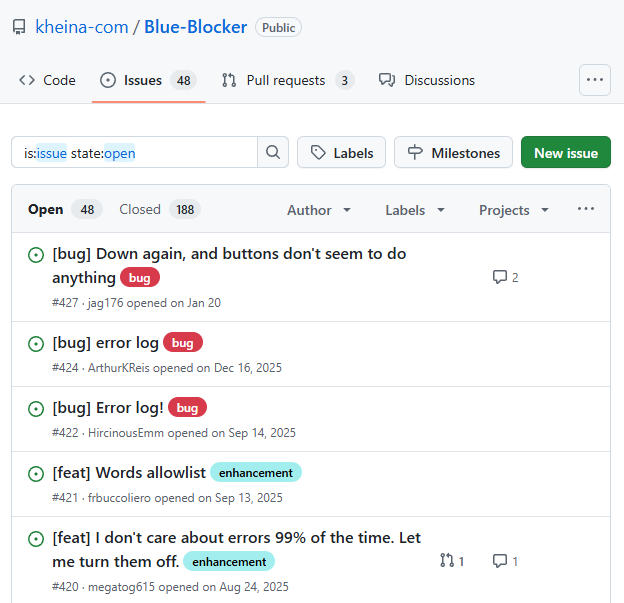Click the red bug label on issue #422

tap(187, 407)
